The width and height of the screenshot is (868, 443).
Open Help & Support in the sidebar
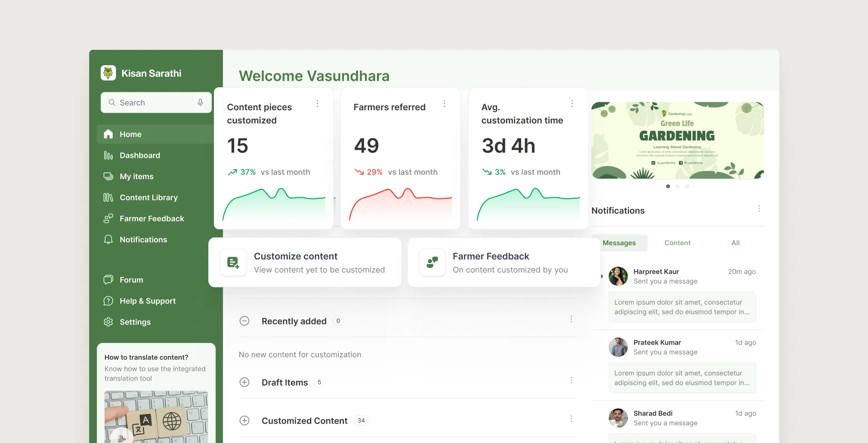pos(147,301)
